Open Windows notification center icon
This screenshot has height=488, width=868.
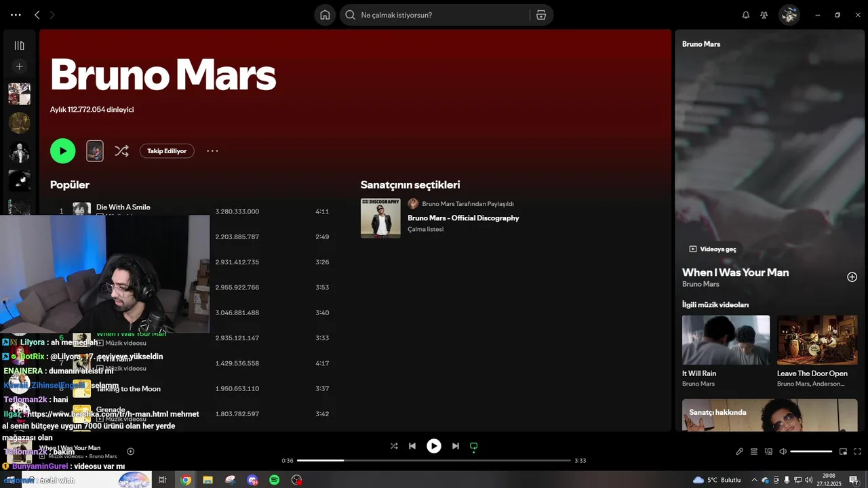(854, 480)
